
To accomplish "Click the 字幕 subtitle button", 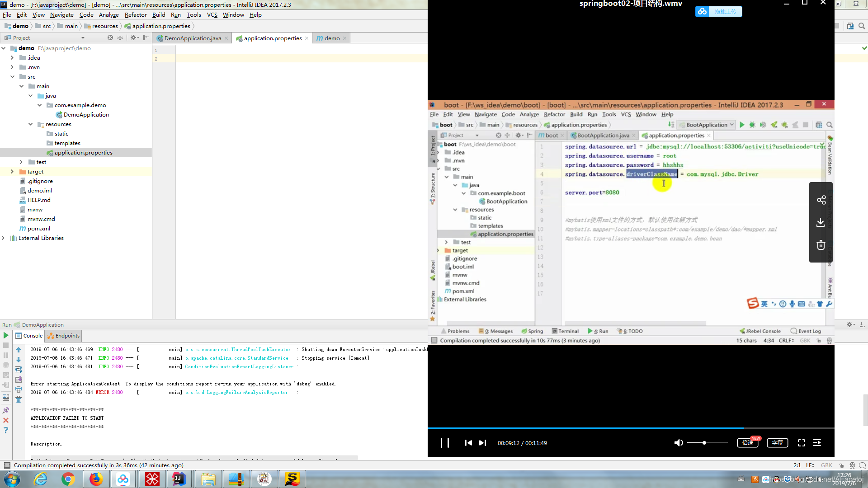I will [x=777, y=443].
